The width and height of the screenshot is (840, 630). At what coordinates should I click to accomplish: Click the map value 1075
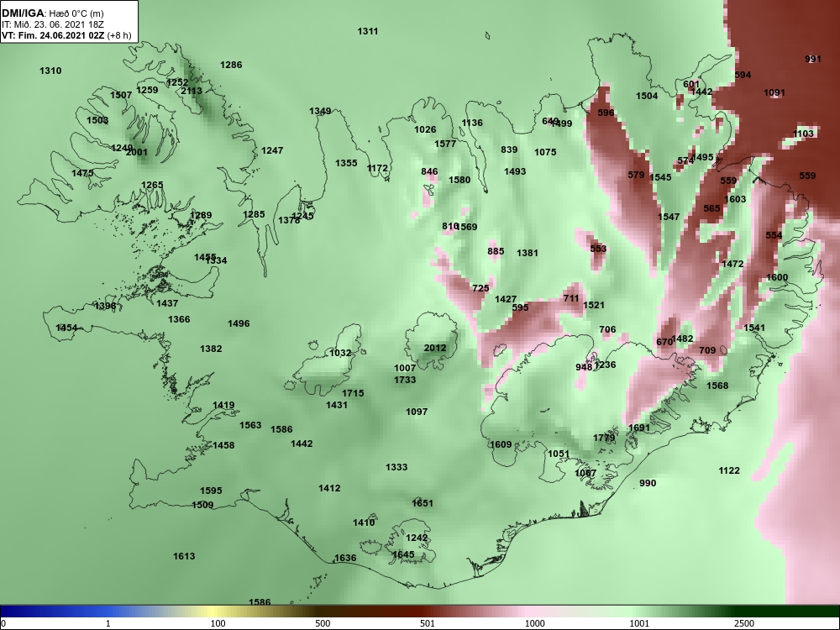pos(545,152)
